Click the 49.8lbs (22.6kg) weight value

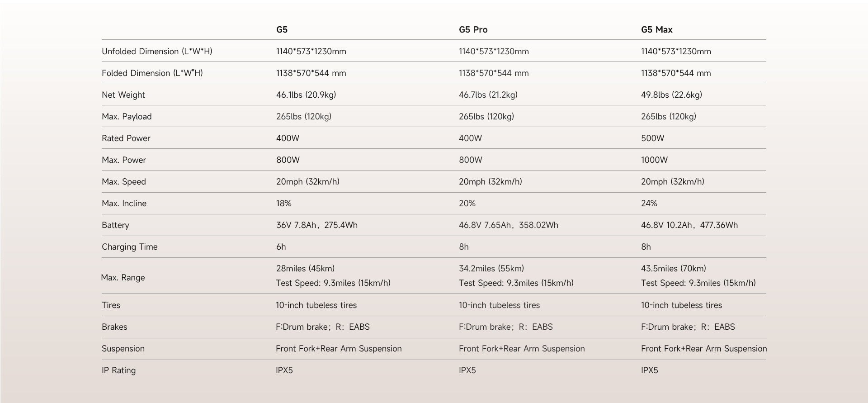coord(671,95)
